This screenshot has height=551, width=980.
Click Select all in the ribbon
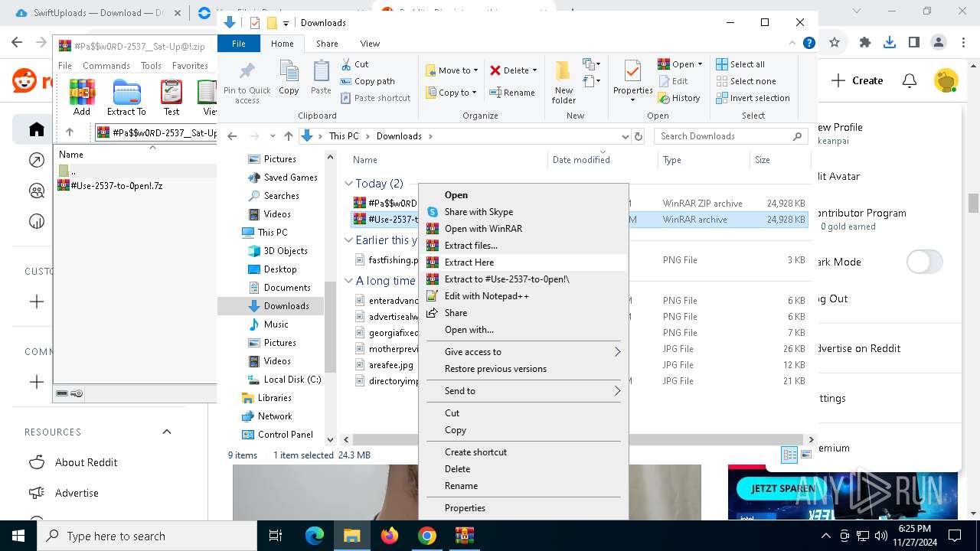740,64
